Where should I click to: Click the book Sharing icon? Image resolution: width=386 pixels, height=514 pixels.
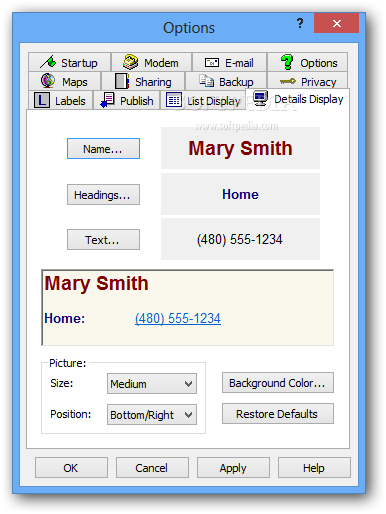(122, 81)
